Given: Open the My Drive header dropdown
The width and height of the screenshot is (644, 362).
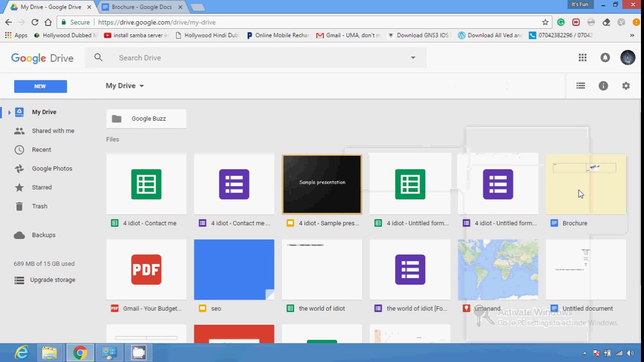Looking at the screenshot, I should tap(125, 86).
